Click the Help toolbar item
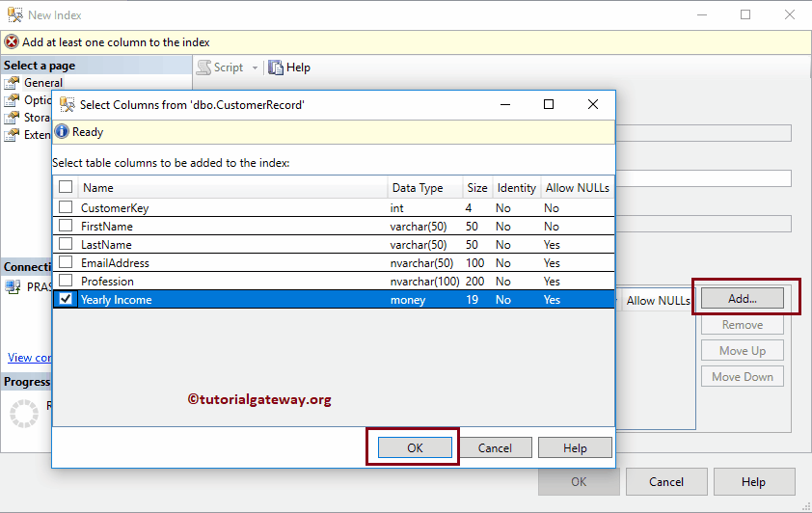Image resolution: width=812 pixels, height=513 pixels. pos(289,67)
